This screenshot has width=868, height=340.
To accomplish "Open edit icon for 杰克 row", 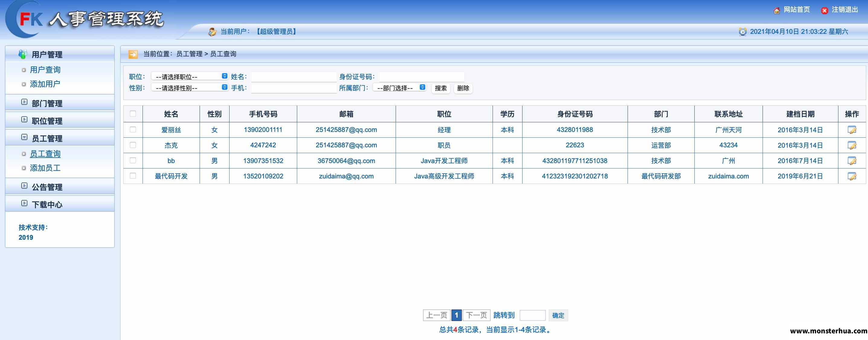I will (x=851, y=145).
